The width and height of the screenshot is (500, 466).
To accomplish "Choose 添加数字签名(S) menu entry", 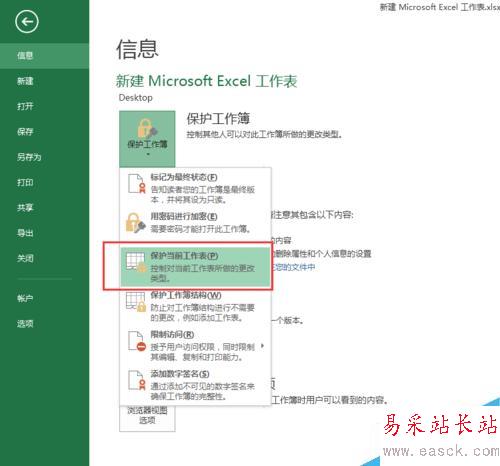I will pos(195,385).
